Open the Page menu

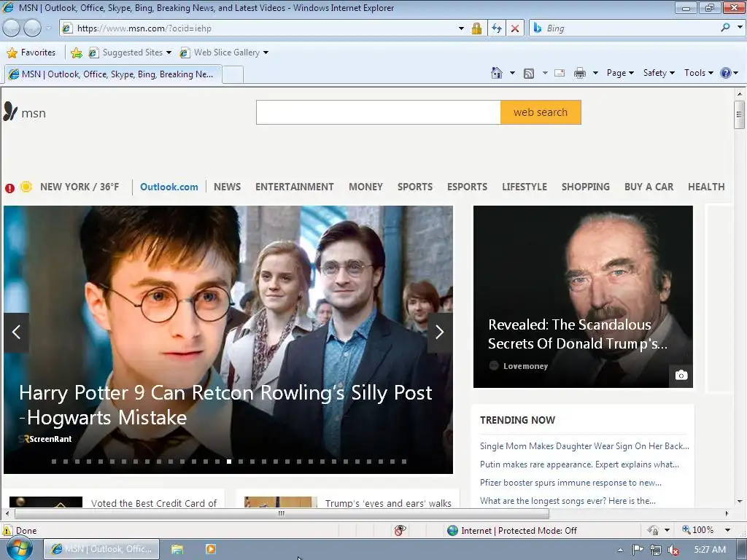pos(620,73)
